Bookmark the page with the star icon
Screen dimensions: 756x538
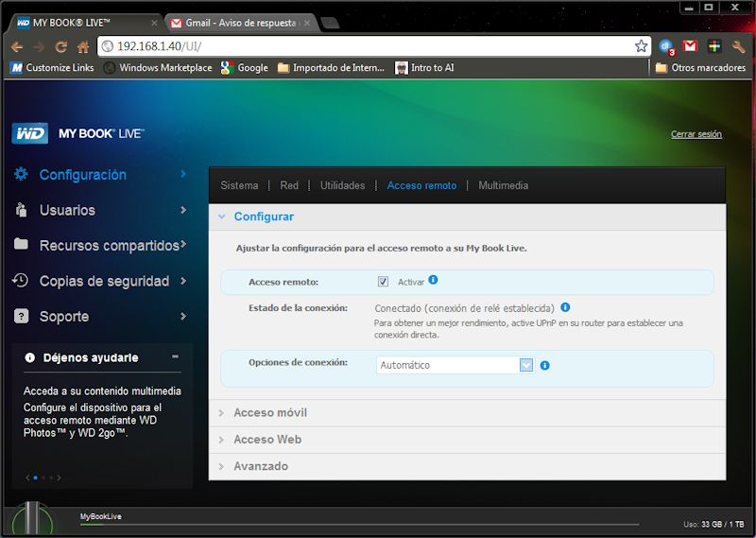[641, 46]
